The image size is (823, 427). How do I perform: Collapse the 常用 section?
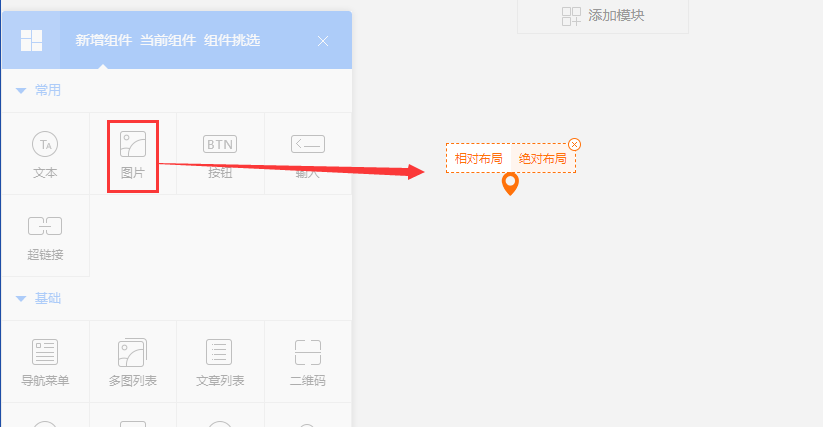click(22, 90)
